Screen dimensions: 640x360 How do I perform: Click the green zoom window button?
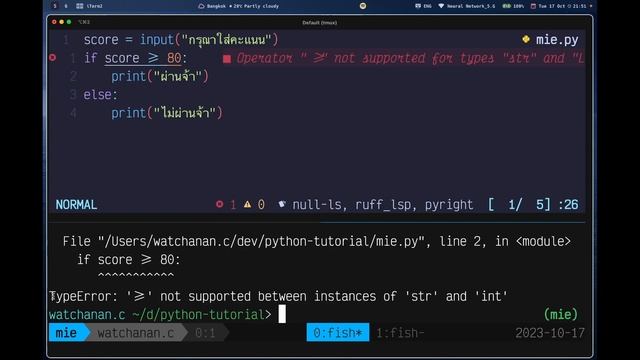69,22
